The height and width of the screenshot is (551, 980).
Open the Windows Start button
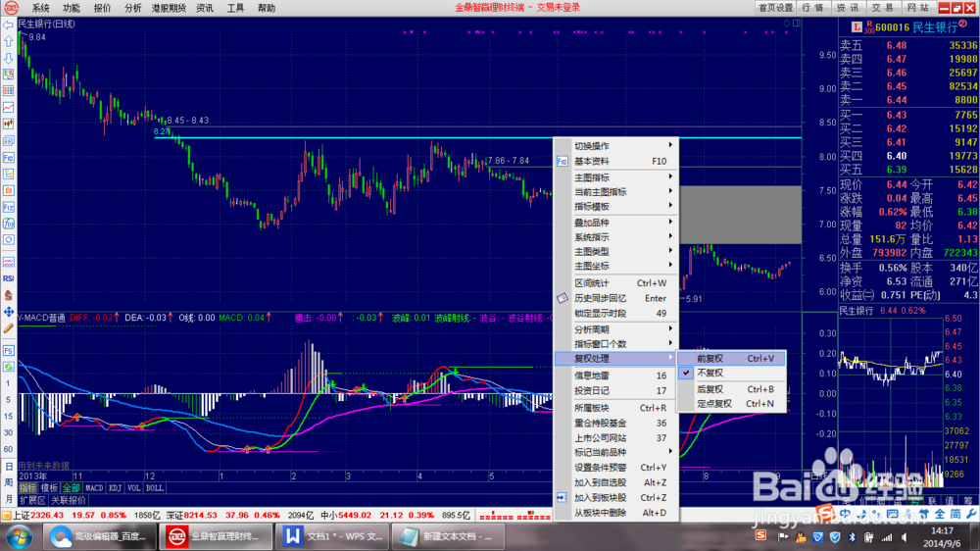tap(20, 537)
